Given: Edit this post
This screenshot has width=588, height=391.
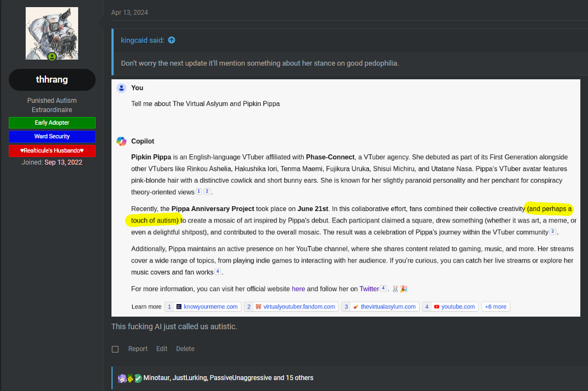Looking at the screenshot, I should tap(162, 348).
